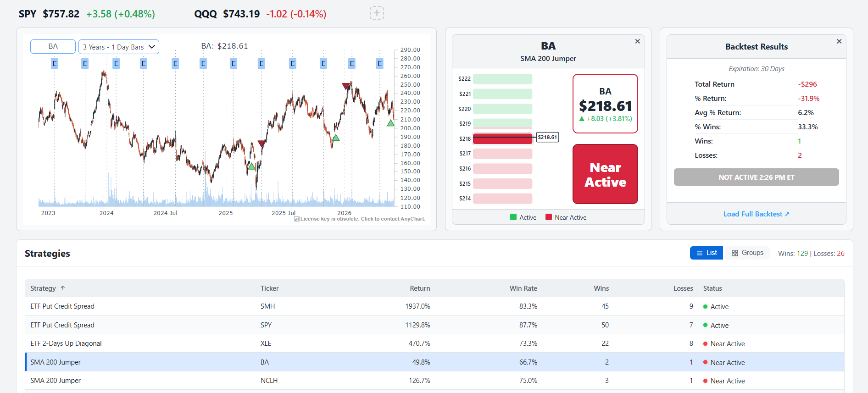Sort table by Return column
The image size is (868, 393).
(x=420, y=288)
